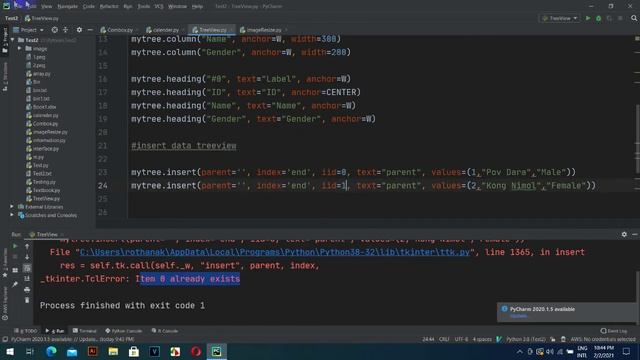Image resolution: width=640 pixels, height=360 pixels.
Task: Open Run panel settings gear
Action: pos(624,234)
